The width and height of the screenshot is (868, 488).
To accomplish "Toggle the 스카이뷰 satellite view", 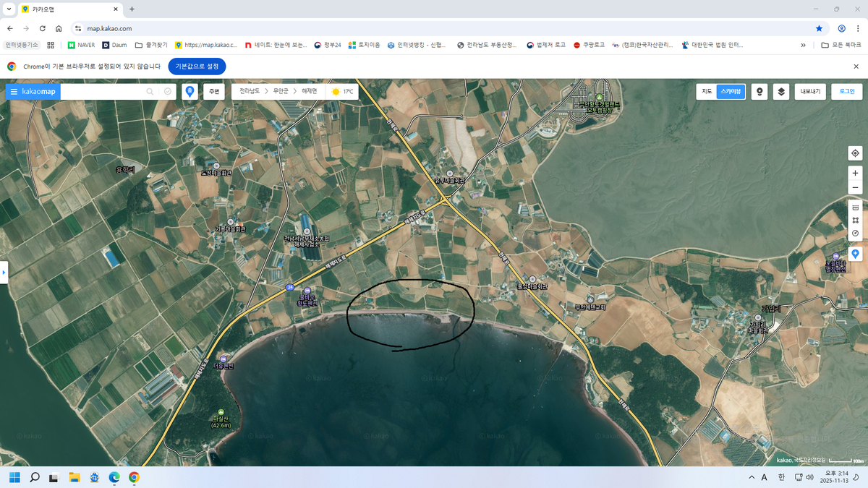I will click(x=731, y=92).
